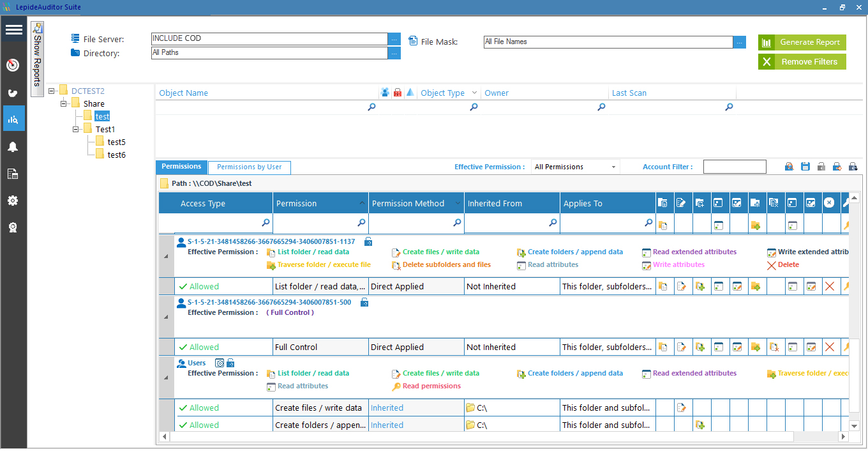Open the hamburger navigation menu

click(13, 29)
